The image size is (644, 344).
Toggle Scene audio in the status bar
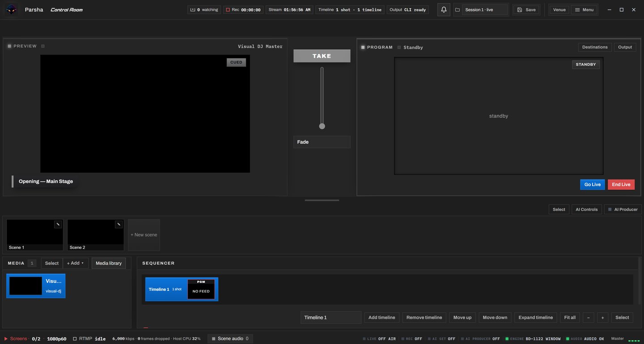pyautogui.click(x=230, y=339)
